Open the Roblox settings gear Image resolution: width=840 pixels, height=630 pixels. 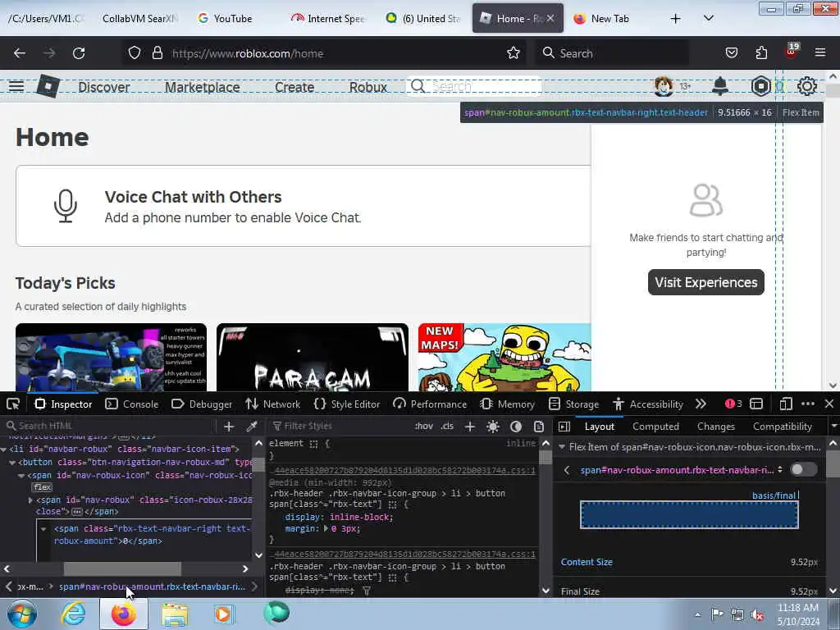coord(807,86)
